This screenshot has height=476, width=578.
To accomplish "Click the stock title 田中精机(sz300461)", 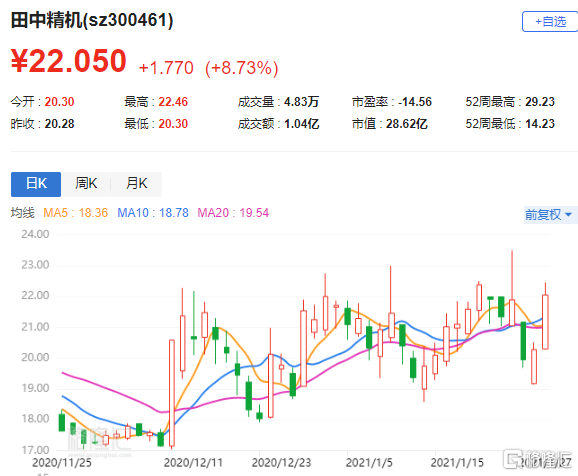I will click(x=92, y=20).
